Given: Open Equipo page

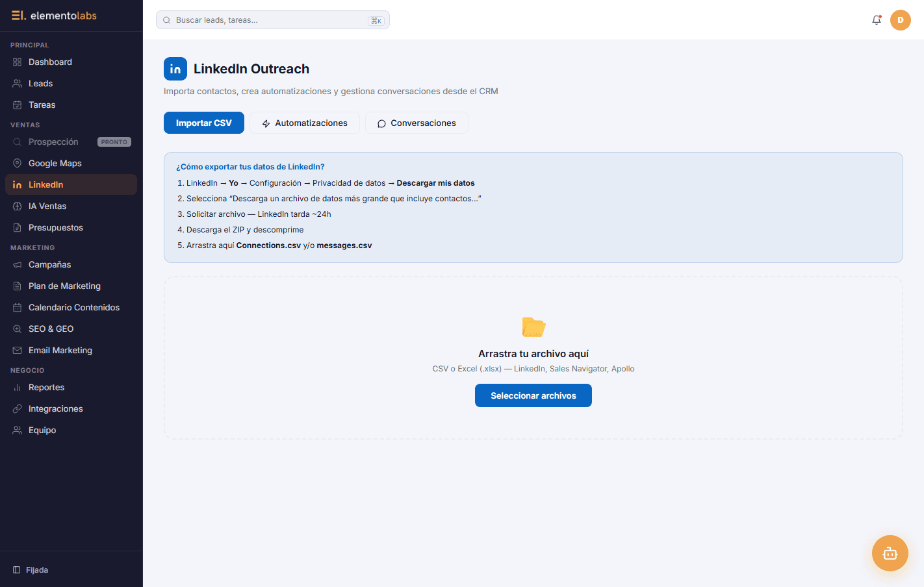Looking at the screenshot, I should pos(71,431).
